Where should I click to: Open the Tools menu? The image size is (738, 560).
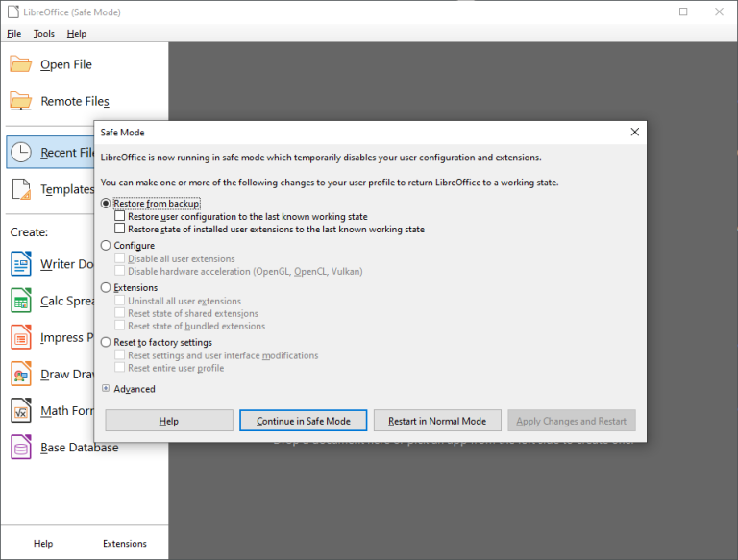[x=44, y=34]
